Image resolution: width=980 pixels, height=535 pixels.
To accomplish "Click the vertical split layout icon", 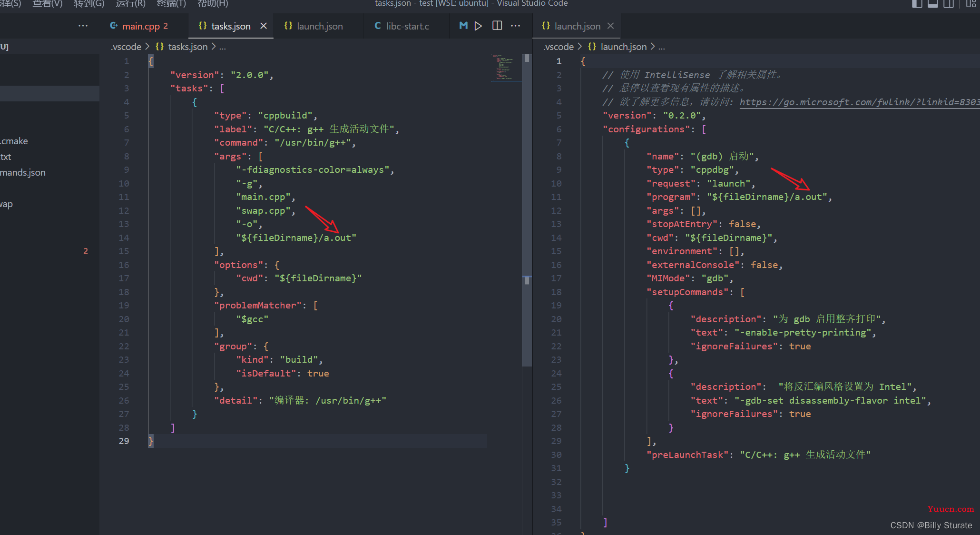I will tap(498, 26).
